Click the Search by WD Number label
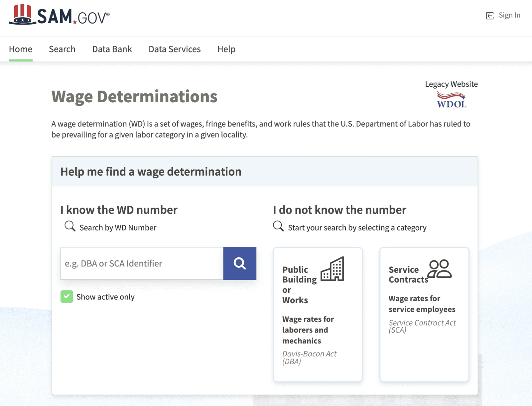This screenshot has height=406, width=532. point(118,228)
